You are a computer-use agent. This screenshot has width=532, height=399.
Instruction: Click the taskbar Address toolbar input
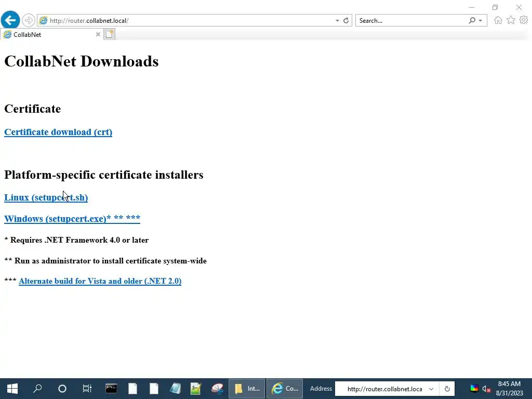click(384, 389)
